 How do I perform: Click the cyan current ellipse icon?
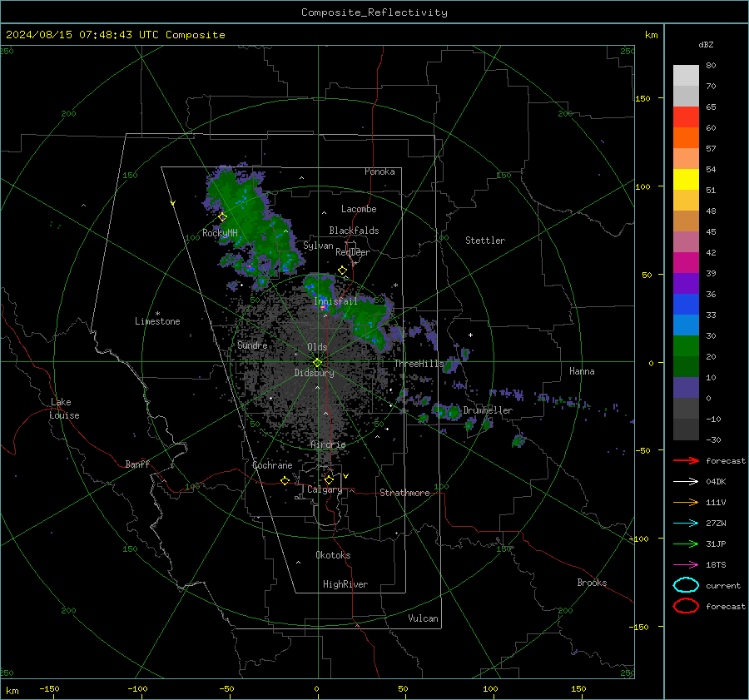686,585
